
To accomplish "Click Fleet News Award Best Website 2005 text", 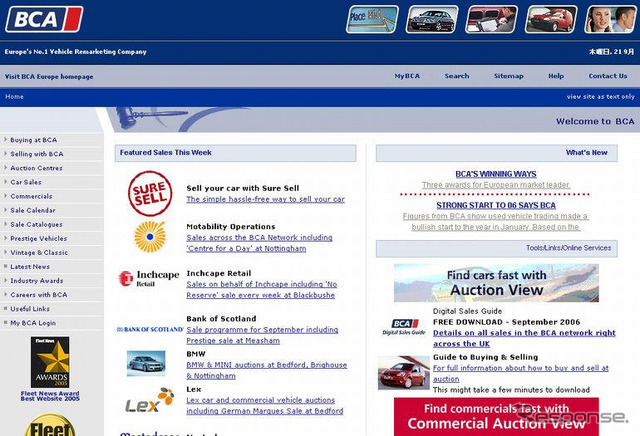I will click(50, 396).
